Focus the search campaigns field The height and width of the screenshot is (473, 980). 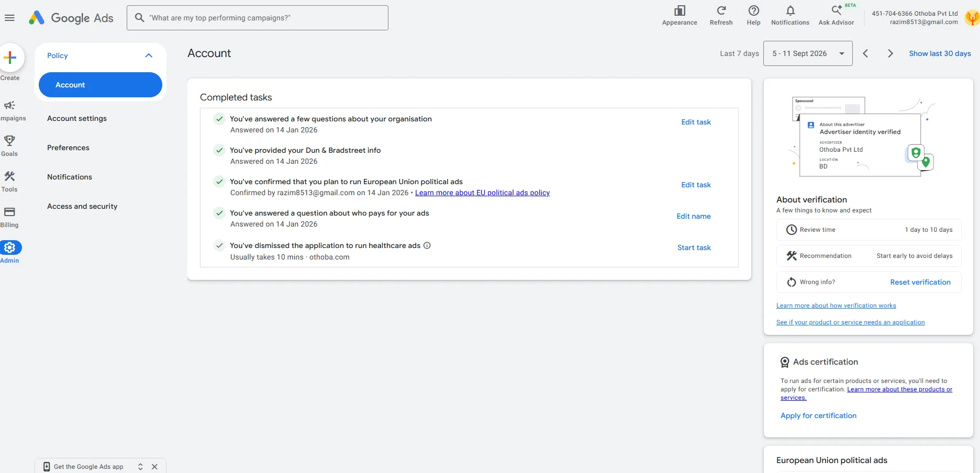coord(258,18)
